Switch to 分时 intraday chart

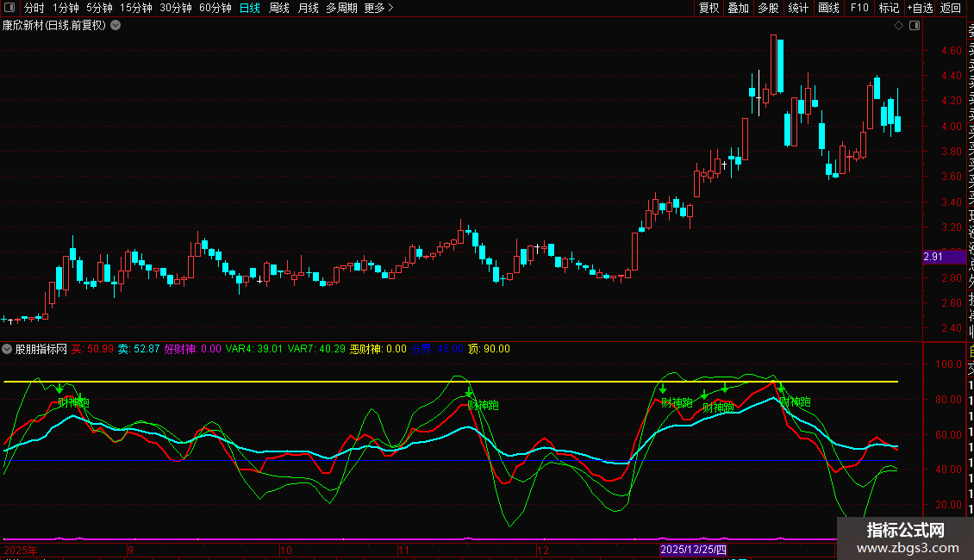(x=34, y=8)
